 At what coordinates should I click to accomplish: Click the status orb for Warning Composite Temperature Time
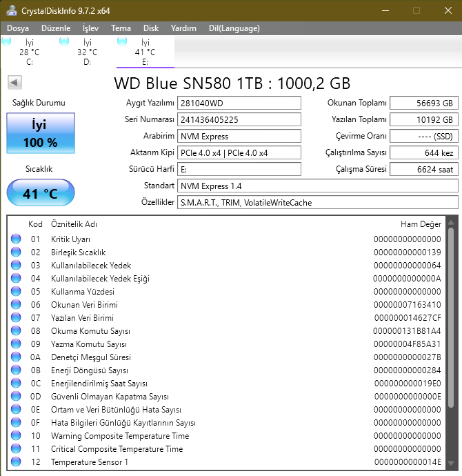[16, 435]
